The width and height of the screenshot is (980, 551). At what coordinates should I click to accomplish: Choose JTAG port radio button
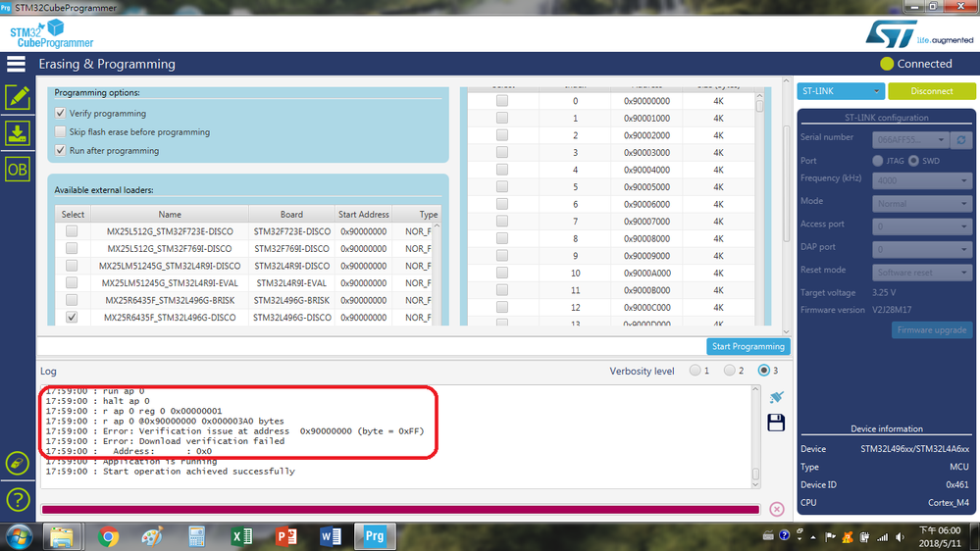[x=878, y=161]
